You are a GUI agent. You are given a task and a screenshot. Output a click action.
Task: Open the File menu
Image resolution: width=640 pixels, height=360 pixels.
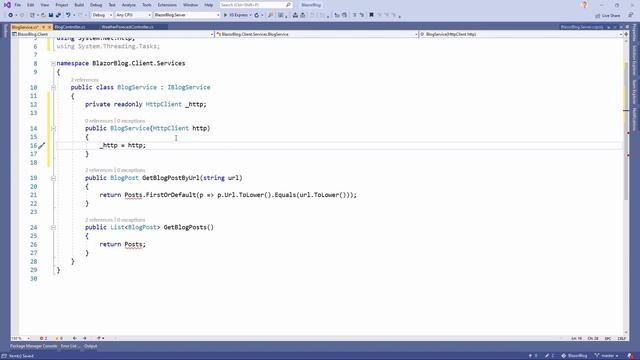18,5
